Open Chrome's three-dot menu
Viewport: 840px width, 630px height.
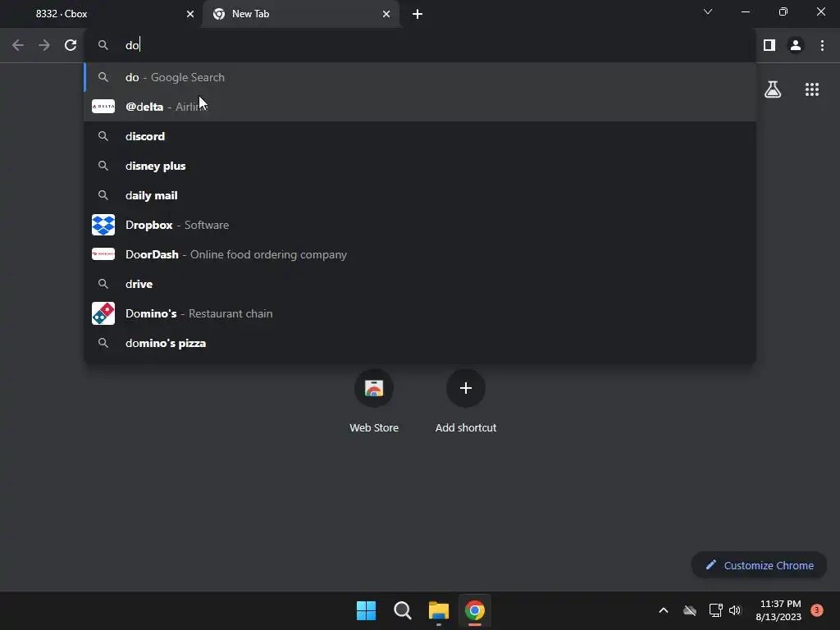[822, 46]
